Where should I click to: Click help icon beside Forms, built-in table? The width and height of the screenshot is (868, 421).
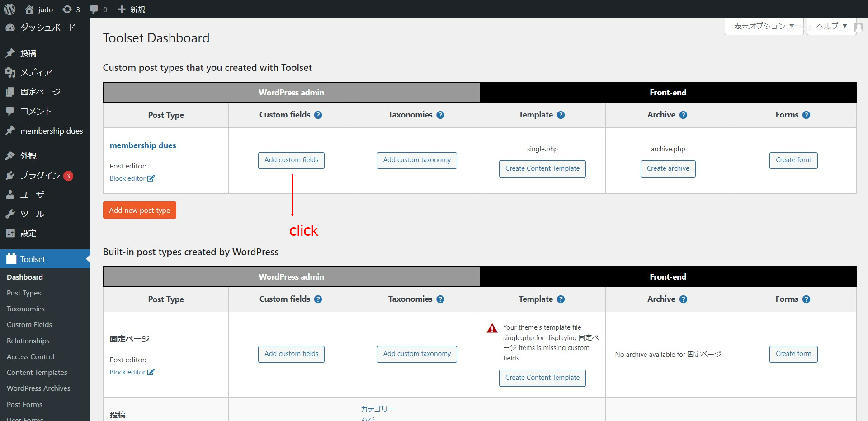[x=806, y=299]
